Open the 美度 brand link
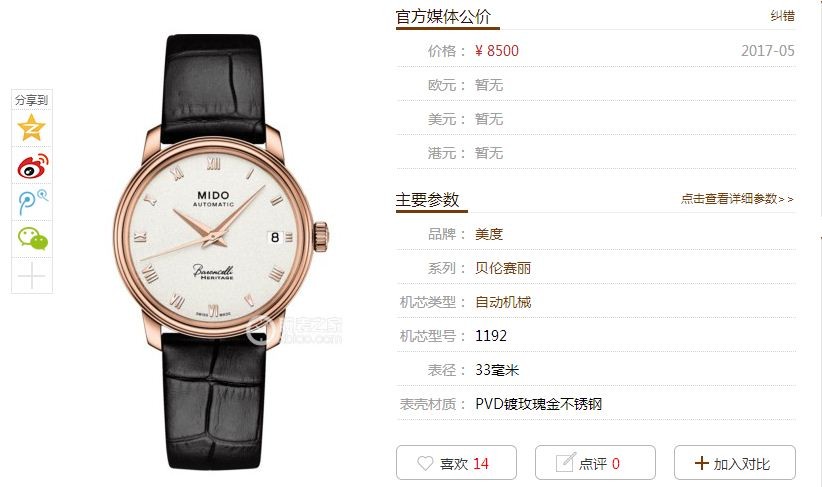 (489, 234)
